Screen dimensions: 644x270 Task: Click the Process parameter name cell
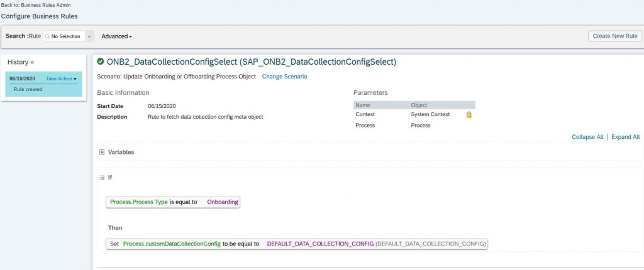tap(365, 126)
